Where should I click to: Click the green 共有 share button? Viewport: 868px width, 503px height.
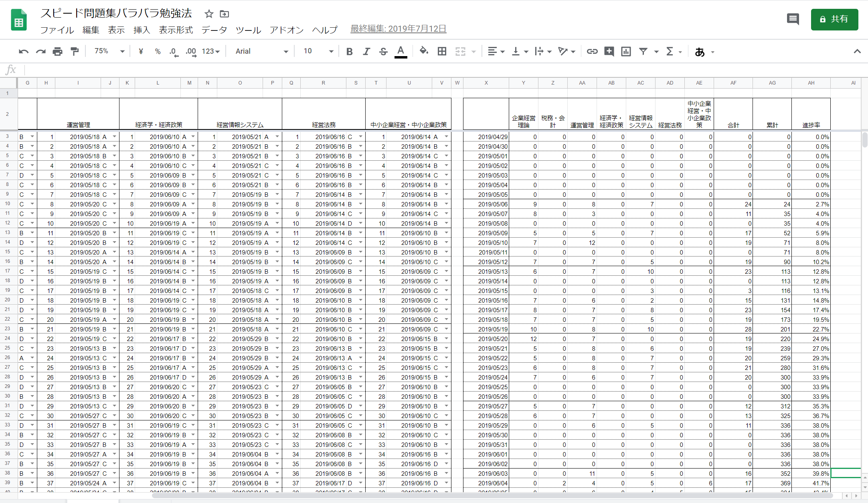pyautogui.click(x=834, y=19)
